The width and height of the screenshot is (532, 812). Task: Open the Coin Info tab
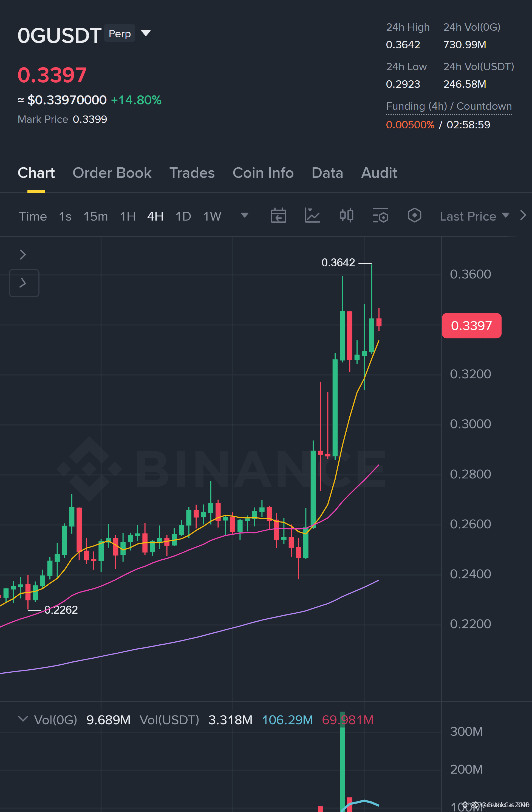[263, 173]
